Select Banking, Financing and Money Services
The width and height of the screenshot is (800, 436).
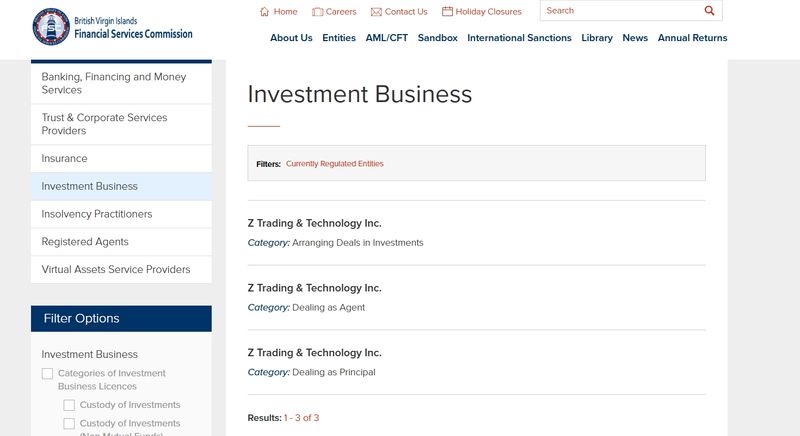121,84
